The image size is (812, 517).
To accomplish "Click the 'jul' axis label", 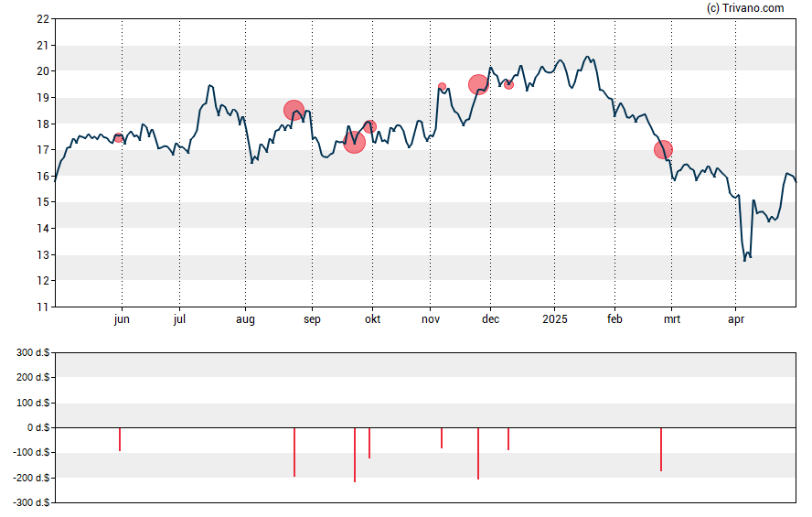I will [x=180, y=319].
